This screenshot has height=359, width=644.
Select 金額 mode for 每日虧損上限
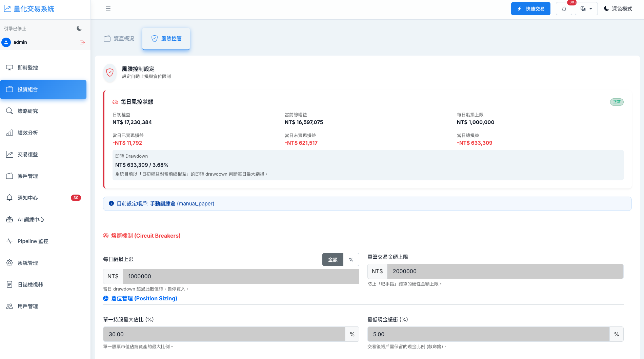333,260
